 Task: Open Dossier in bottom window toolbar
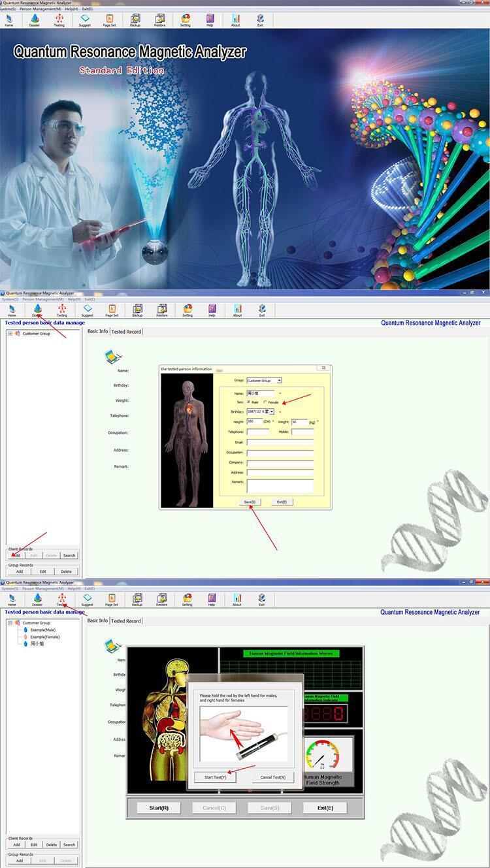tap(37, 600)
